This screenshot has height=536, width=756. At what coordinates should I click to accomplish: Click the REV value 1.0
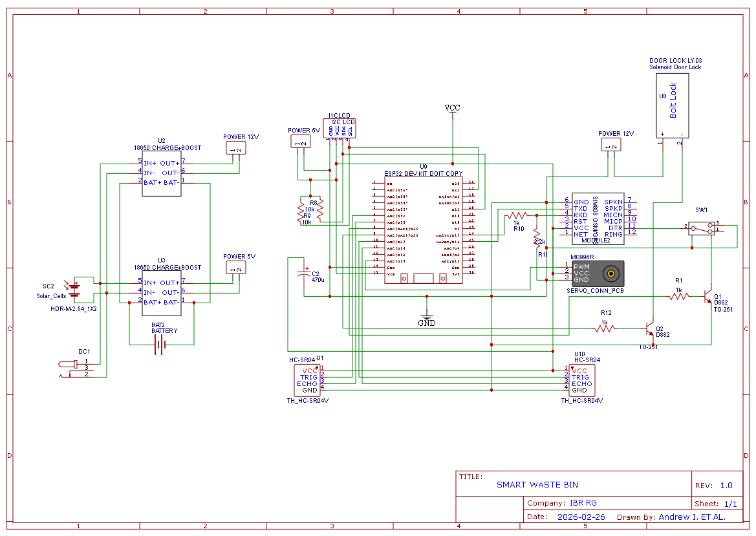[726, 486]
